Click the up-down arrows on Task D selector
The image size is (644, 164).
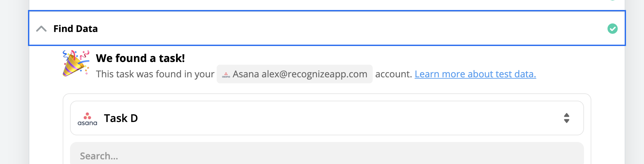click(566, 118)
